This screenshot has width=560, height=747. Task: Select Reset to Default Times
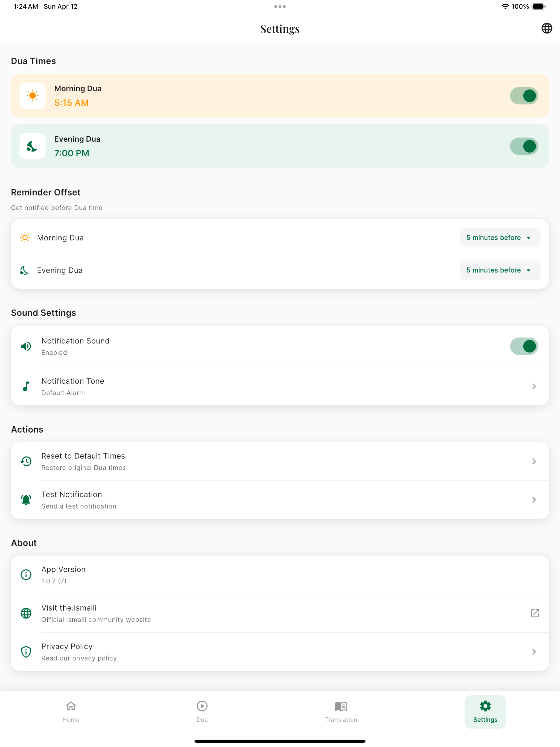coord(280,461)
